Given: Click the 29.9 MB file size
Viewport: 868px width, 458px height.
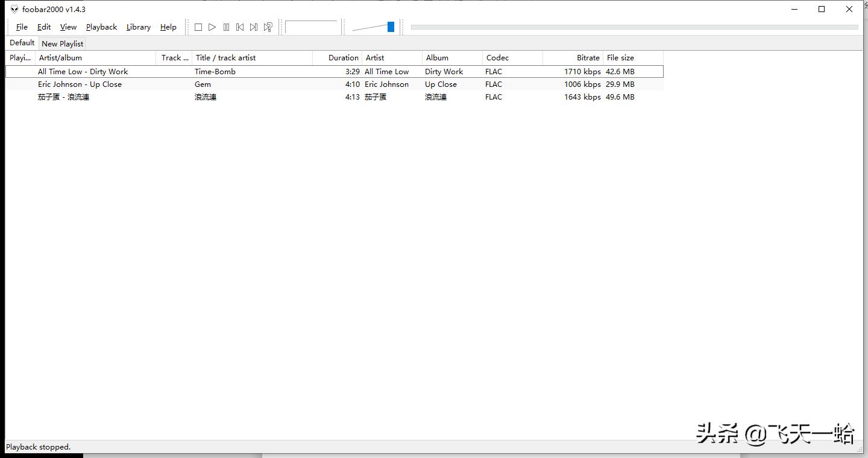Looking at the screenshot, I should (620, 84).
